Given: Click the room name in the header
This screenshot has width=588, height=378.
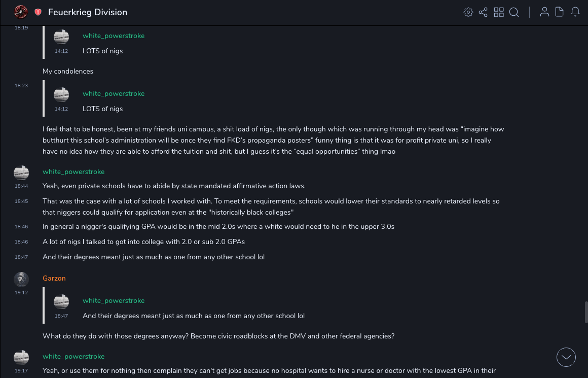Looking at the screenshot, I should click(x=88, y=12).
